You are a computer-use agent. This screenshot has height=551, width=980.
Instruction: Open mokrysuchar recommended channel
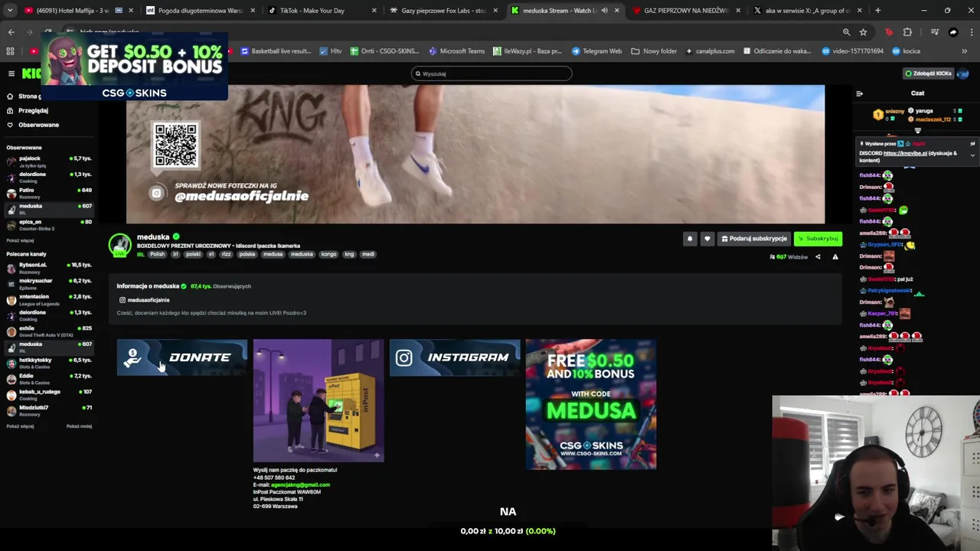coord(48,284)
